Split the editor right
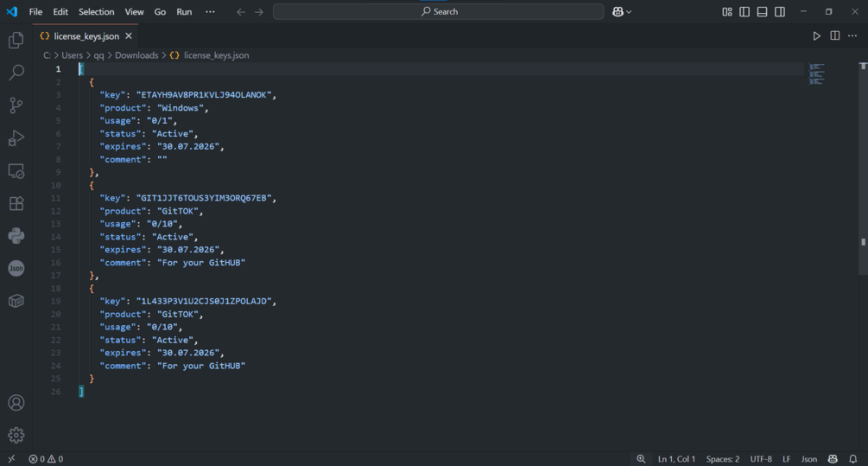 click(835, 36)
